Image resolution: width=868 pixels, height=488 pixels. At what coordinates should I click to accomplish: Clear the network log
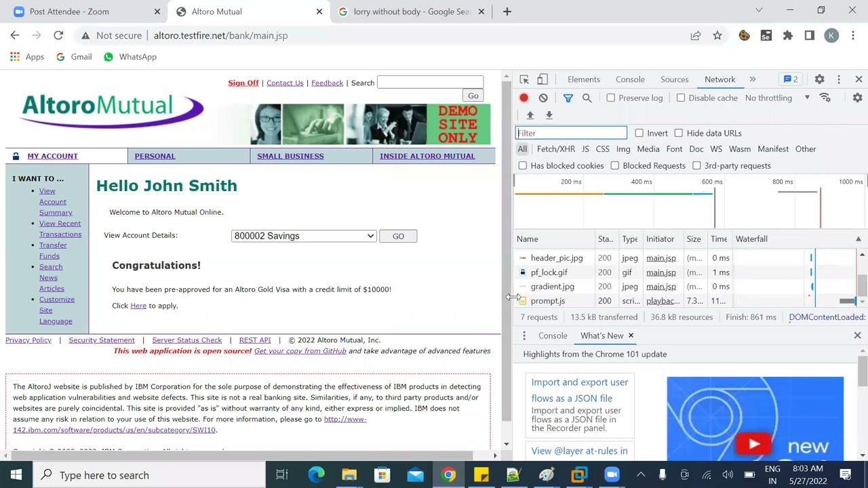coord(543,98)
